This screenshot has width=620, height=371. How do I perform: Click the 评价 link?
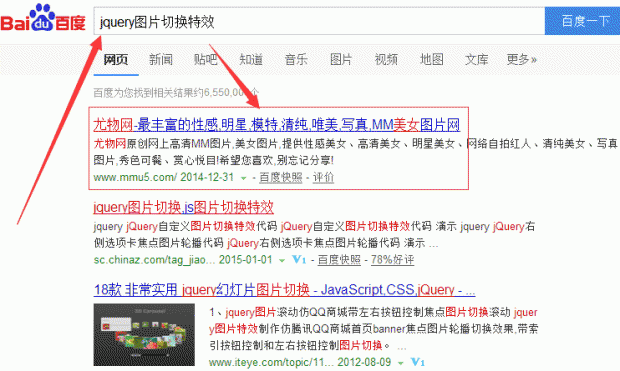323,178
